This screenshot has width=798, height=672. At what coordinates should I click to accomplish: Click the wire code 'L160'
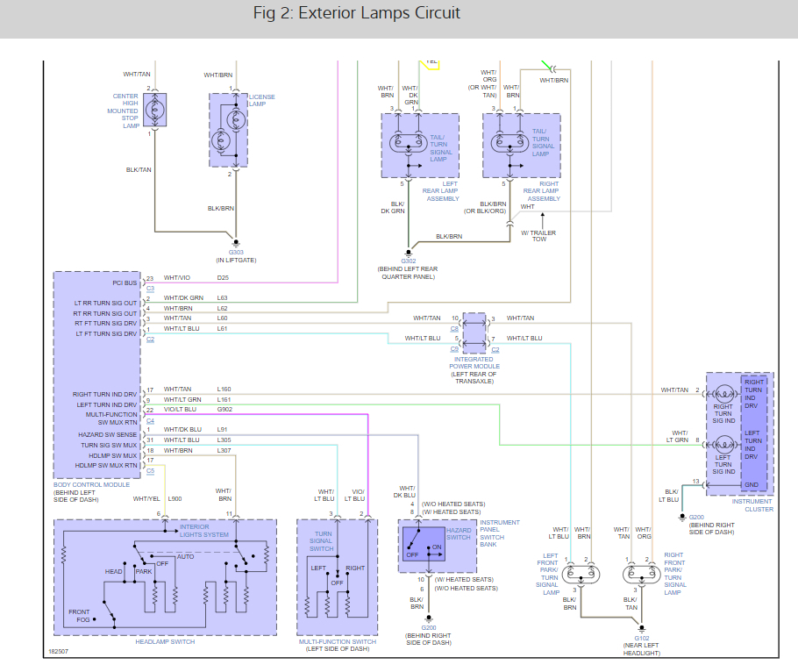point(224,389)
